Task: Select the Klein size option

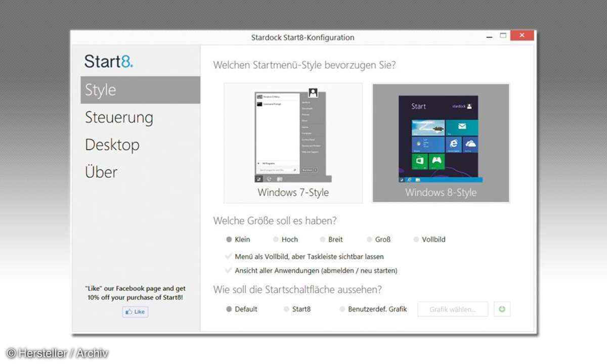Action: 238,240
